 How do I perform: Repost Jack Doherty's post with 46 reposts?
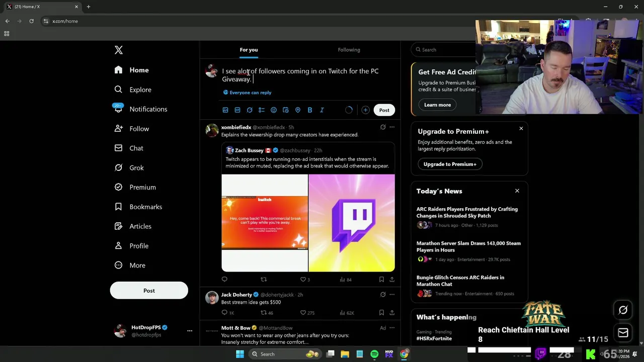[x=267, y=313]
